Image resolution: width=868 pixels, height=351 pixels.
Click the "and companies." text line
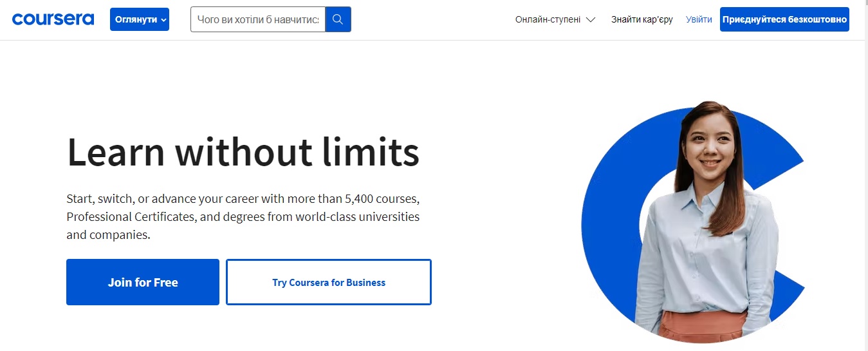108,234
